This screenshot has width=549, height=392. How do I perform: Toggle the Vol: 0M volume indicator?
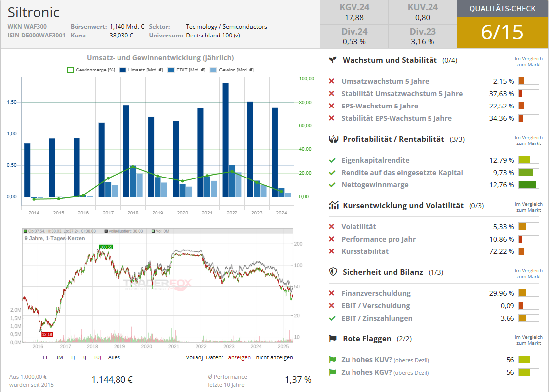pyautogui.click(x=160, y=231)
